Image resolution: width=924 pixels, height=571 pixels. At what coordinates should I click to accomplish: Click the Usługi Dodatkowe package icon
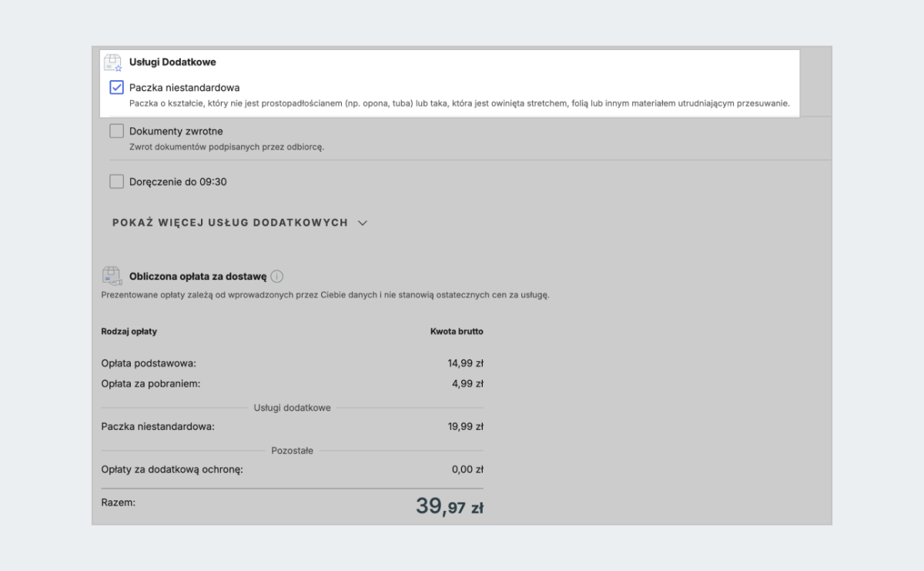pyautogui.click(x=112, y=62)
